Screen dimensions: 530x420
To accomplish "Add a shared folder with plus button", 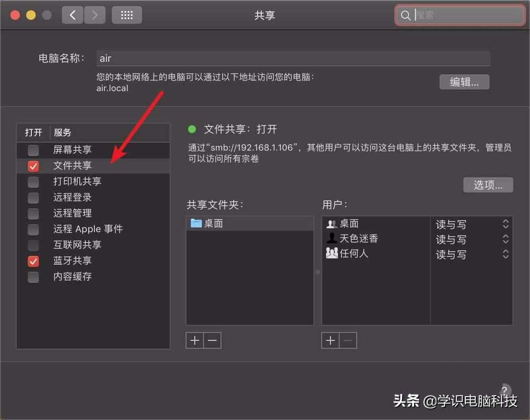I will pos(195,340).
